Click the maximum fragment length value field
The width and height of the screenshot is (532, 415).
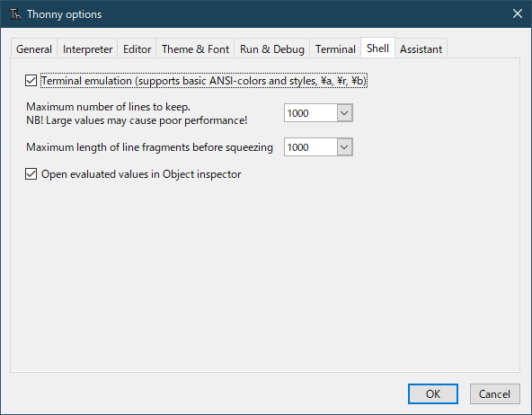coord(310,147)
